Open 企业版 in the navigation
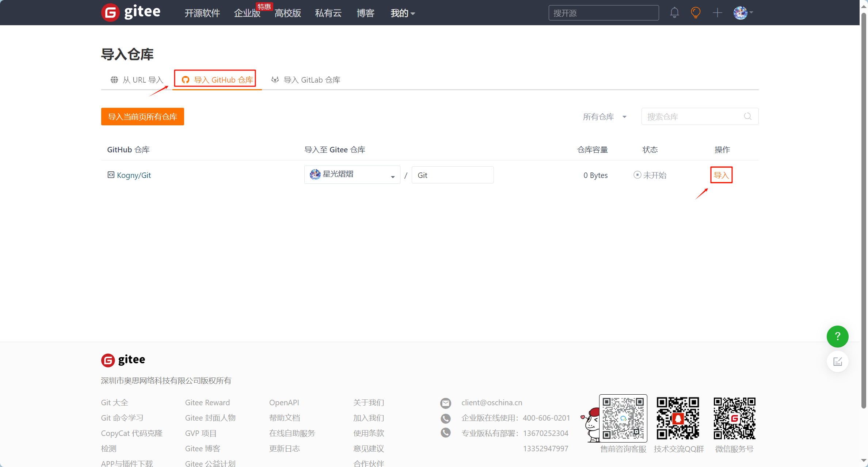This screenshot has width=868, height=467. pos(247,13)
